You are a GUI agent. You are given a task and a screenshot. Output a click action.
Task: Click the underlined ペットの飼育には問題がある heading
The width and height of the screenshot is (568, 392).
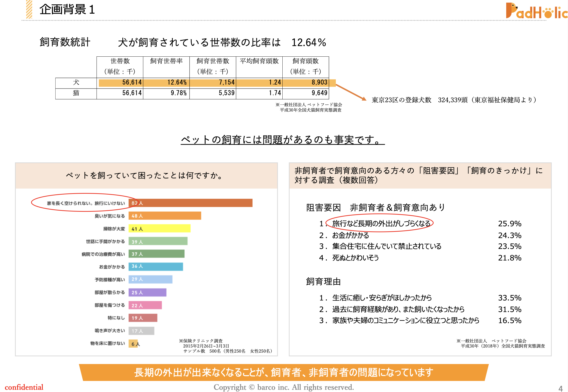point(283,140)
